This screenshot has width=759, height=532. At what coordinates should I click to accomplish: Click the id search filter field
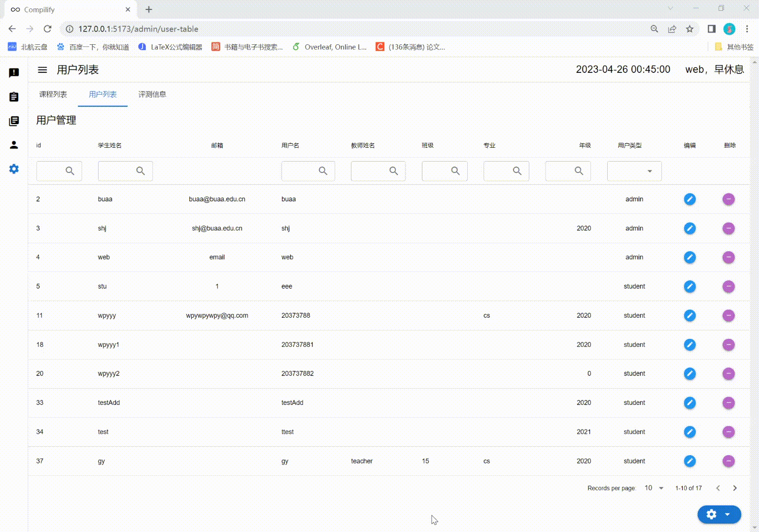(59, 171)
